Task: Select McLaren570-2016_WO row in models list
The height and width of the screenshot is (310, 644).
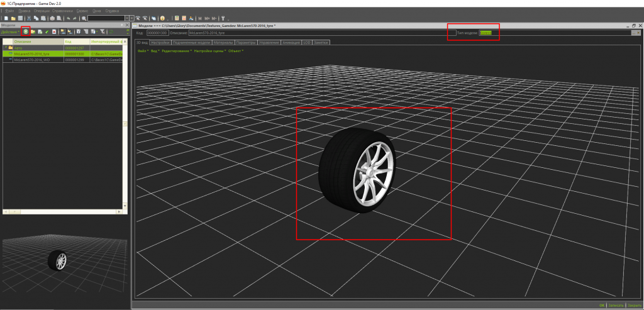Action: (x=31, y=60)
